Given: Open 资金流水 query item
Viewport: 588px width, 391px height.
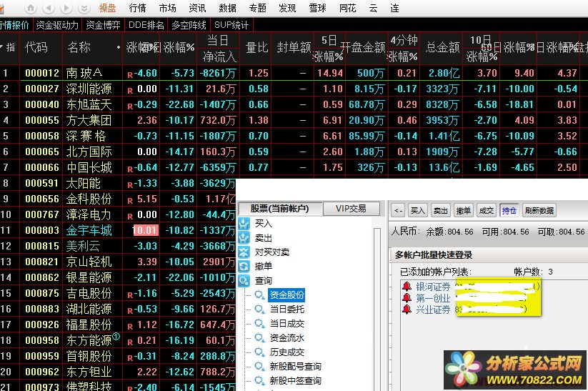Looking at the screenshot, I should click(287, 337).
